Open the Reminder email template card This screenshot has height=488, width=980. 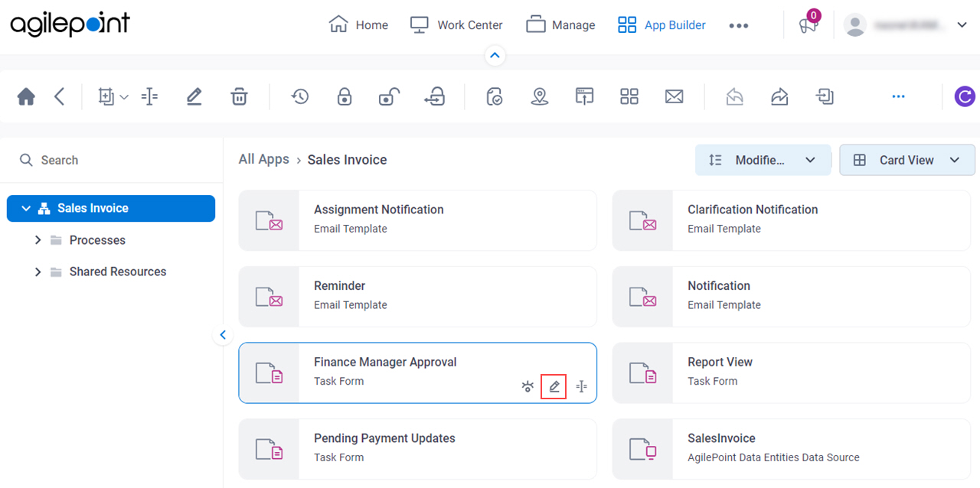pos(417,297)
